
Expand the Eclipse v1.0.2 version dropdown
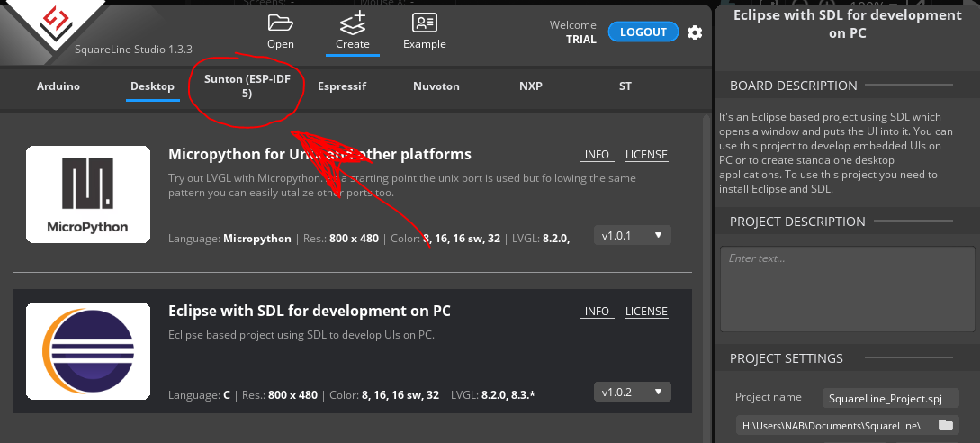click(x=632, y=392)
